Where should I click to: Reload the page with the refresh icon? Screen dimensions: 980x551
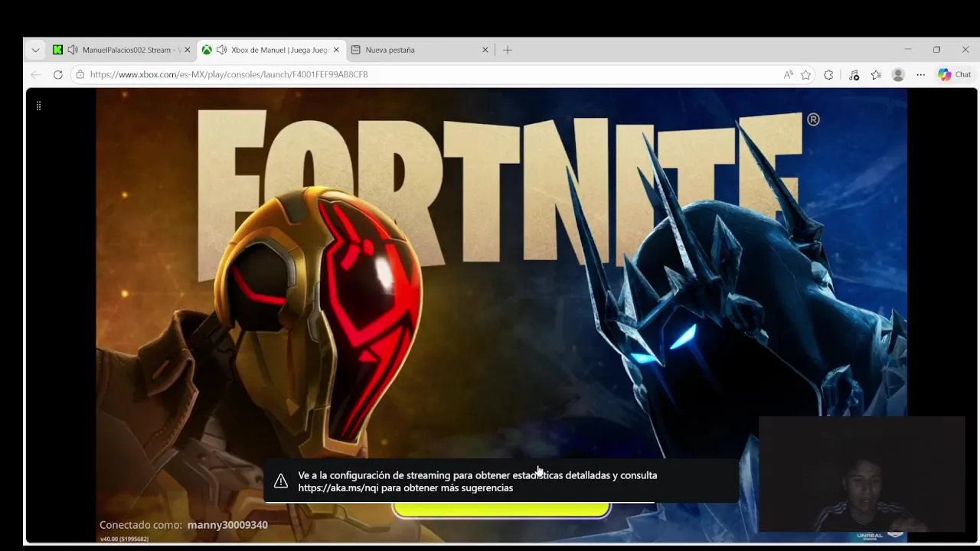57,74
